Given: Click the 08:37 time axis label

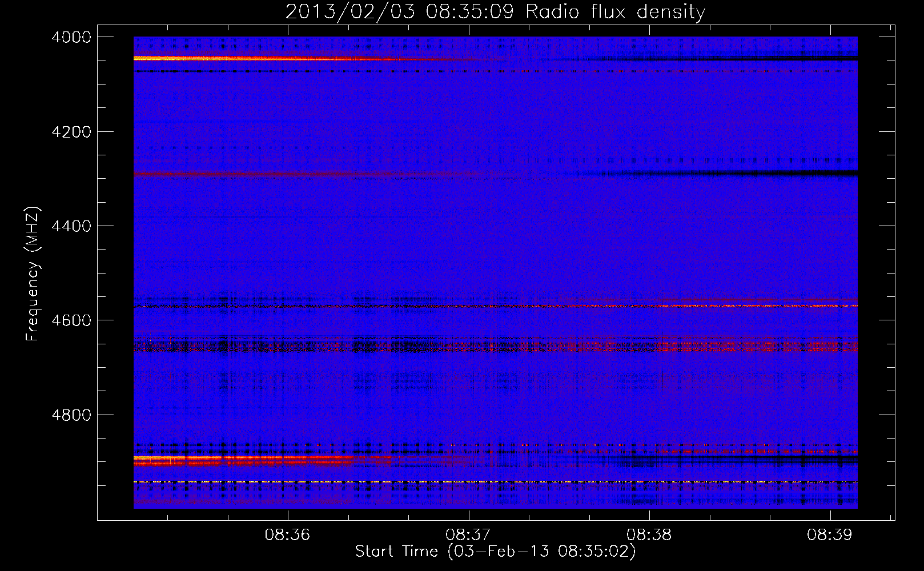Looking at the screenshot, I should pyautogui.click(x=468, y=535).
